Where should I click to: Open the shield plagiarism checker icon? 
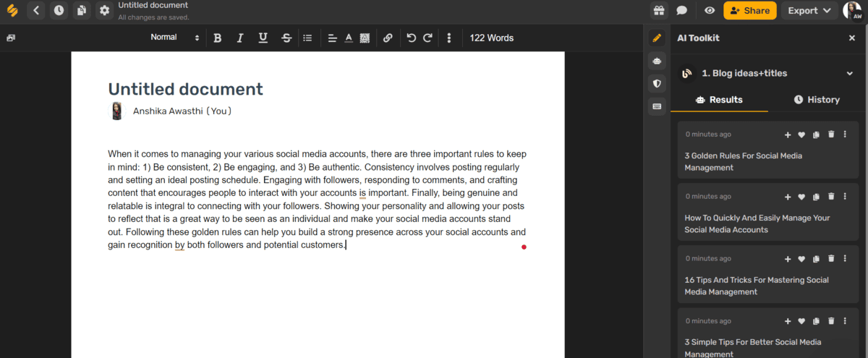pyautogui.click(x=657, y=84)
